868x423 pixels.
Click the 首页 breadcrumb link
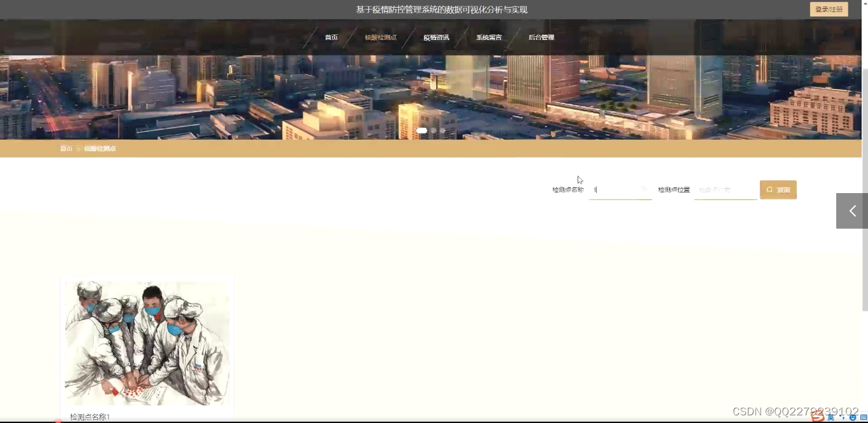coord(65,148)
